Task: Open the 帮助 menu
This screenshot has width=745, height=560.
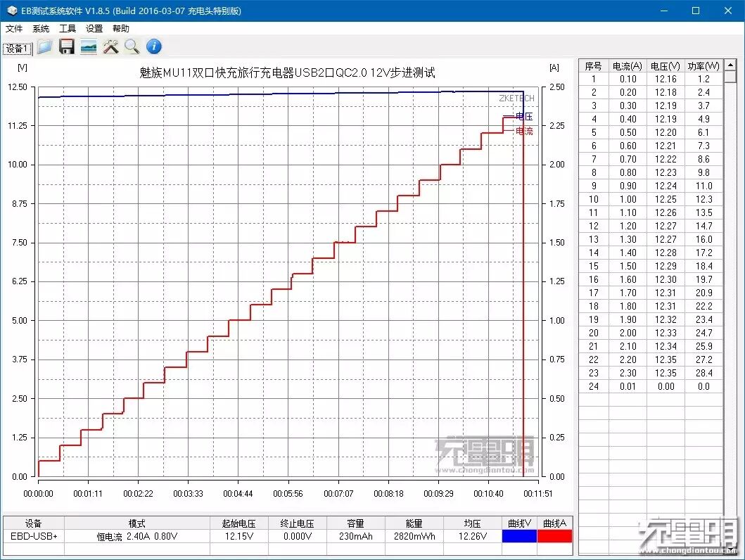Action: click(x=121, y=29)
